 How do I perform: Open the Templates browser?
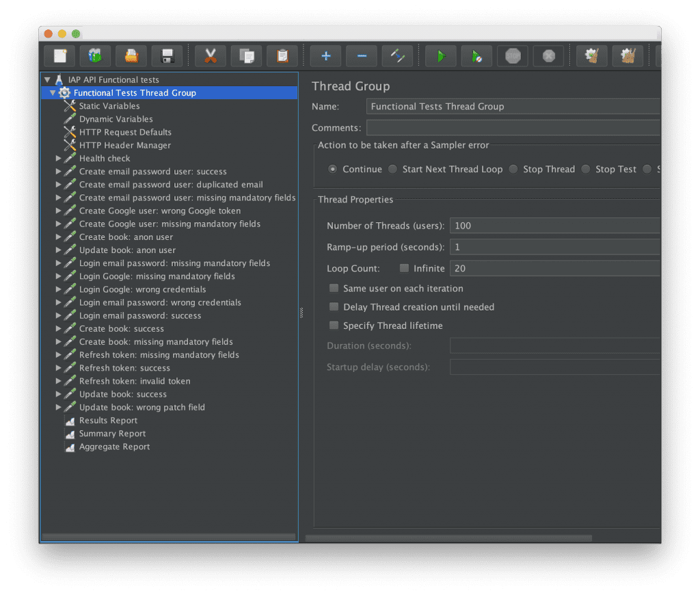(x=95, y=55)
